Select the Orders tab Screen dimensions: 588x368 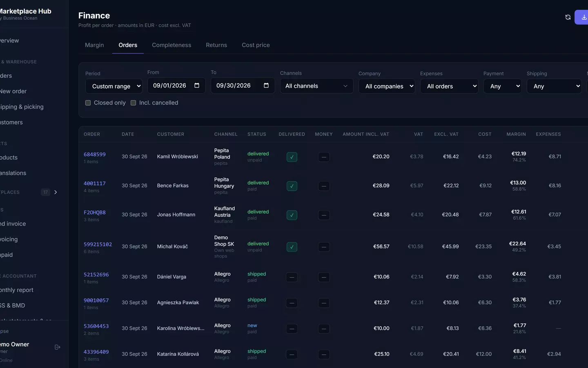(x=128, y=45)
